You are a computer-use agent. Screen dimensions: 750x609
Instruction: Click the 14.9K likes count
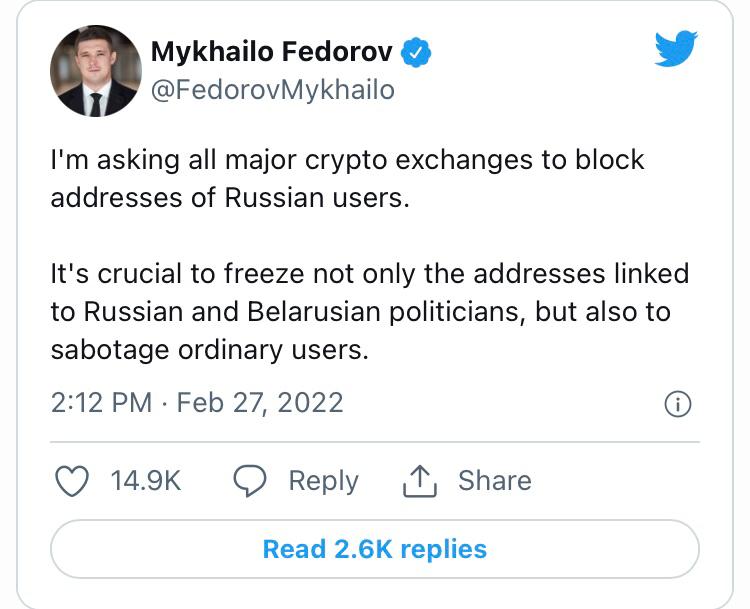[x=145, y=481]
